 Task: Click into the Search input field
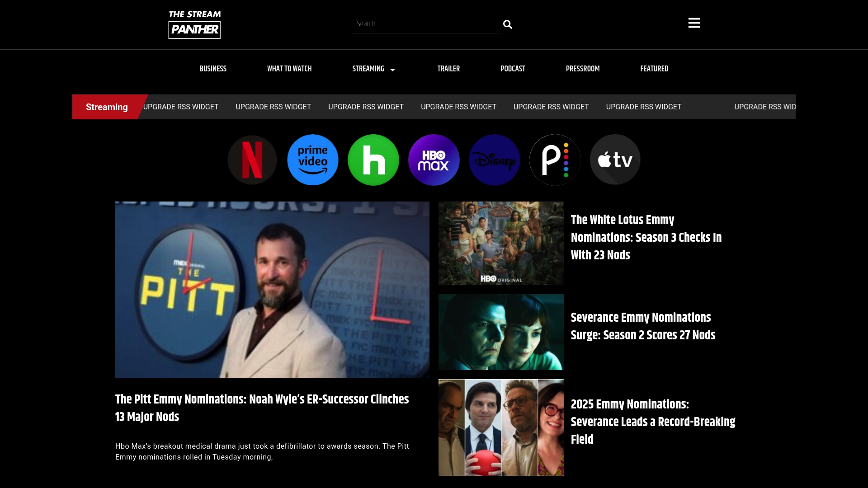(425, 24)
